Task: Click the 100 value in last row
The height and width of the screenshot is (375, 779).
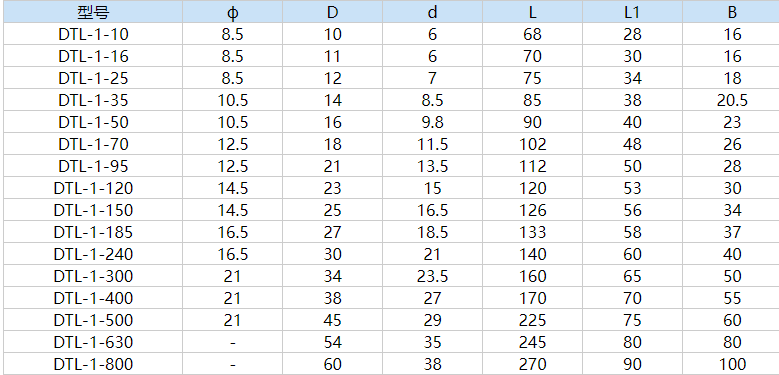Action: (732, 364)
